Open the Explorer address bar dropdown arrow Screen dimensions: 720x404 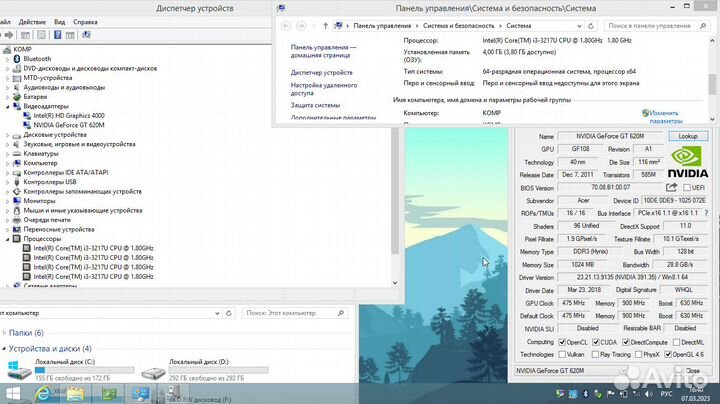pos(217,313)
